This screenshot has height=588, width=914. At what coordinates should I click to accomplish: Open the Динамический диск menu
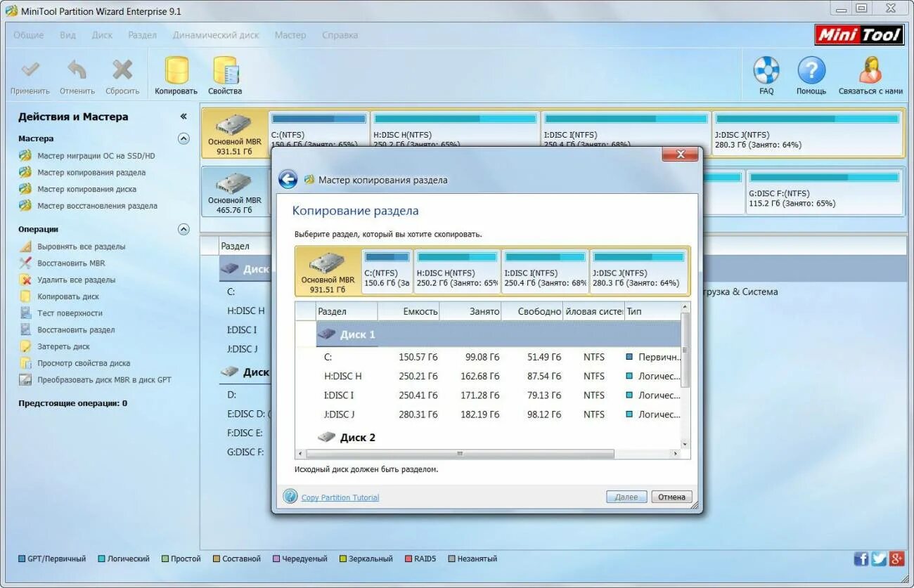point(216,35)
